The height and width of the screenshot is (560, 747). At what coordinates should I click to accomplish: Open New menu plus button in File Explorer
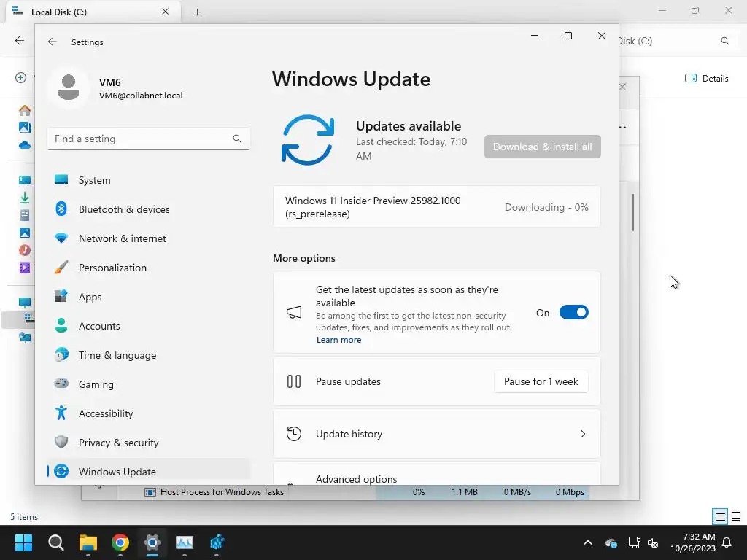coord(20,77)
